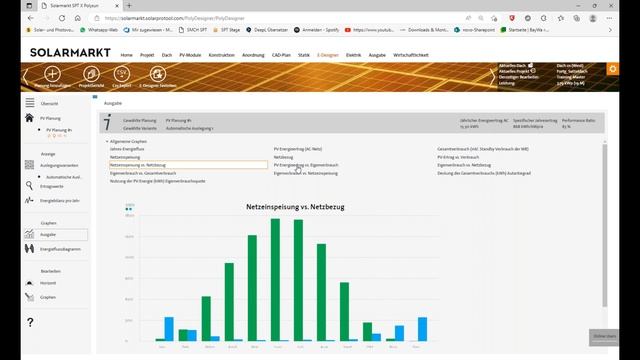Open the CAD-Plan menu item
Screen dimensions: 640x360
(x=281, y=55)
